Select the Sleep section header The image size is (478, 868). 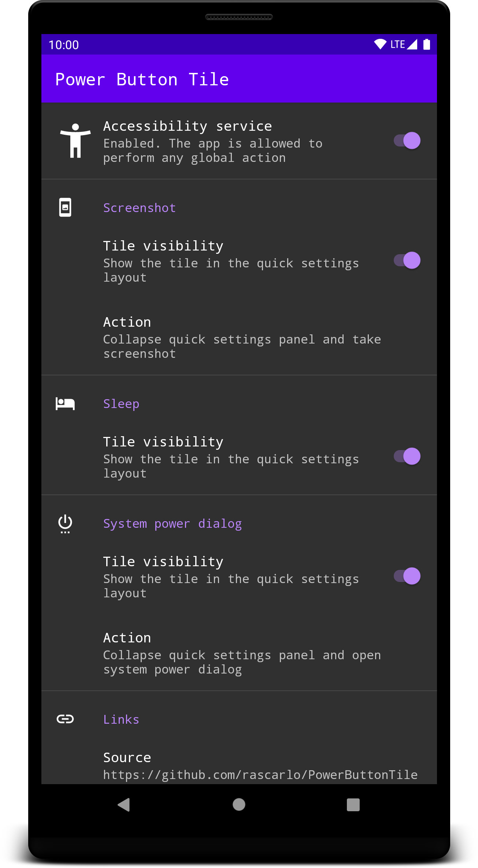[x=121, y=404]
